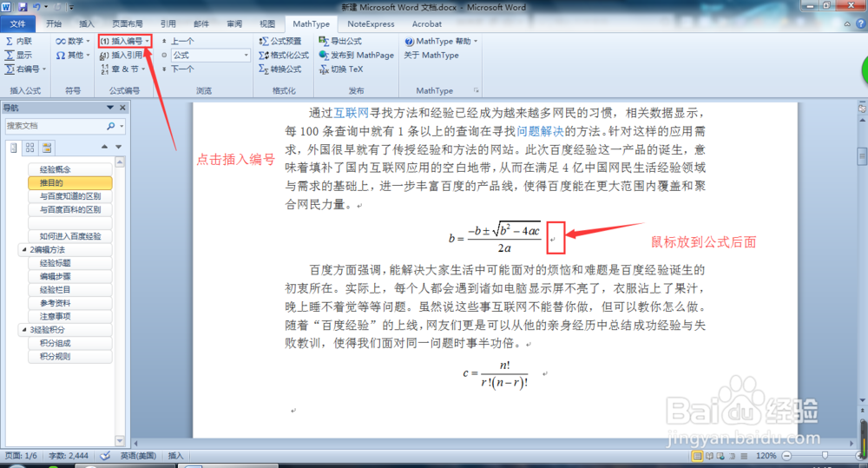Viewport: 868px width, 468px height.
Task: Open the 文件 file menu
Action: pos(17,23)
